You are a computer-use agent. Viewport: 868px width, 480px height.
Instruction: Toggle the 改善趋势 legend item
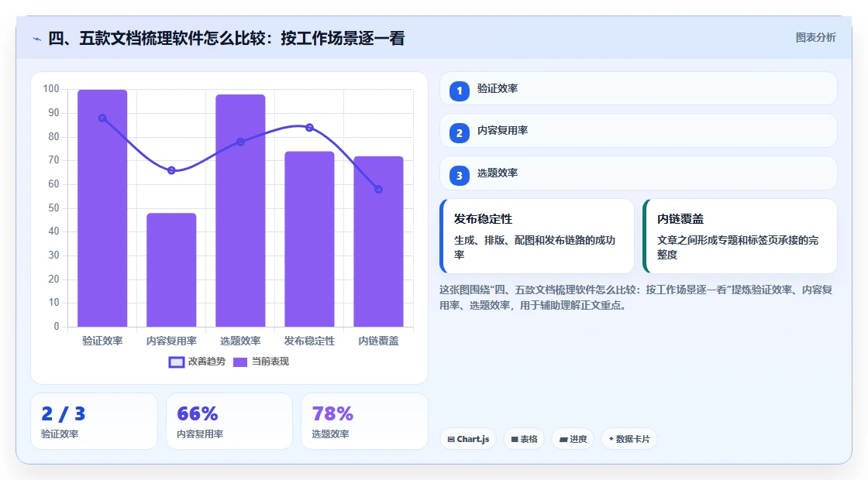coord(197,362)
